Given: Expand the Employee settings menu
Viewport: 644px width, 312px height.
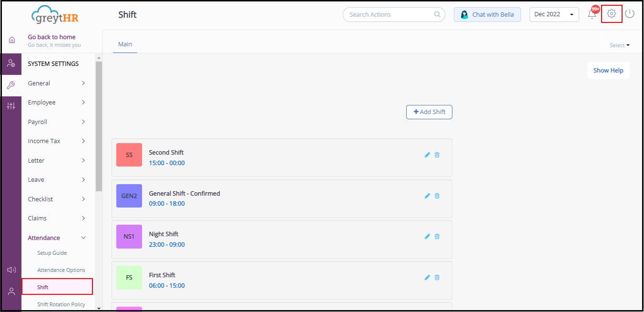Looking at the screenshot, I should click(x=57, y=103).
